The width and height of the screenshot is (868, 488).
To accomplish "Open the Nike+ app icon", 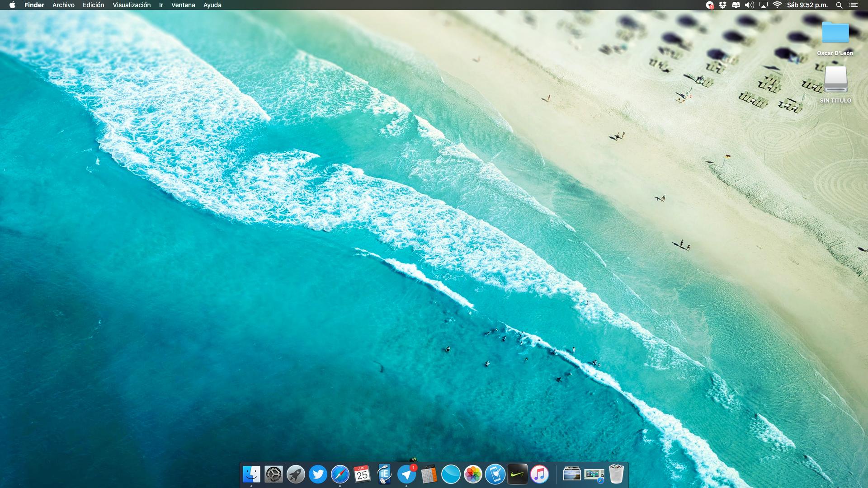I will pos(517,474).
